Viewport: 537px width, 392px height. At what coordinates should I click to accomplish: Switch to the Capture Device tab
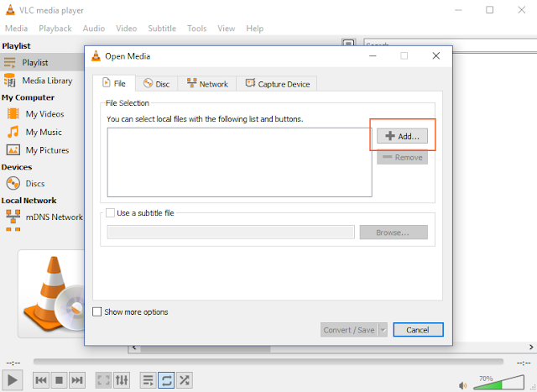pyautogui.click(x=277, y=84)
